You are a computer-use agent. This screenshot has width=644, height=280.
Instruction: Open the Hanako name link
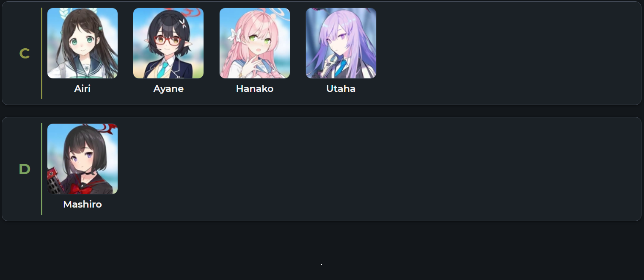(x=255, y=89)
